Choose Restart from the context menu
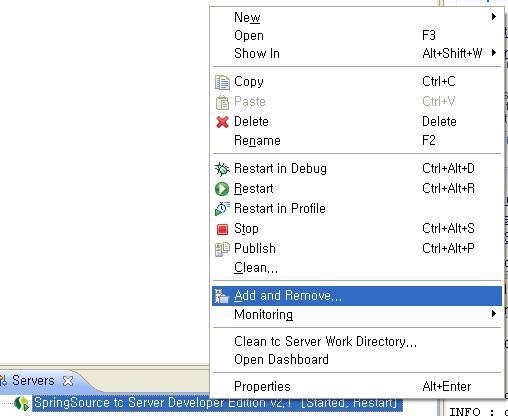 click(x=357, y=189)
